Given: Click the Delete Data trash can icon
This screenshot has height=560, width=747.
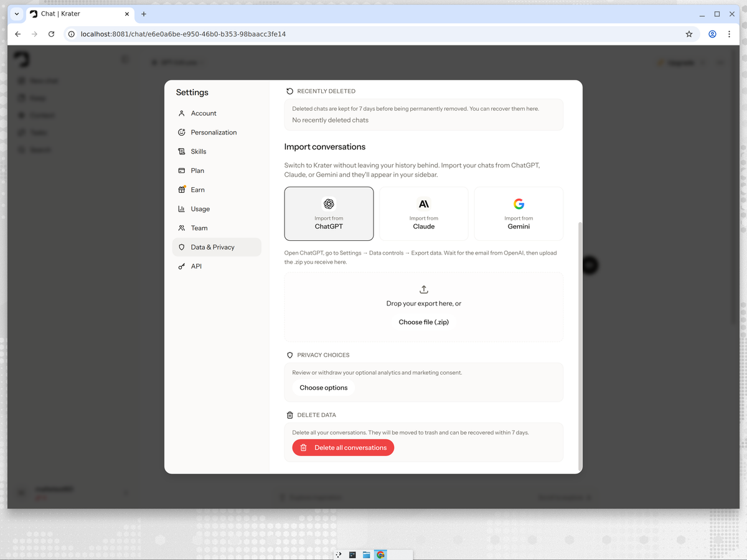Looking at the screenshot, I should click(289, 415).
